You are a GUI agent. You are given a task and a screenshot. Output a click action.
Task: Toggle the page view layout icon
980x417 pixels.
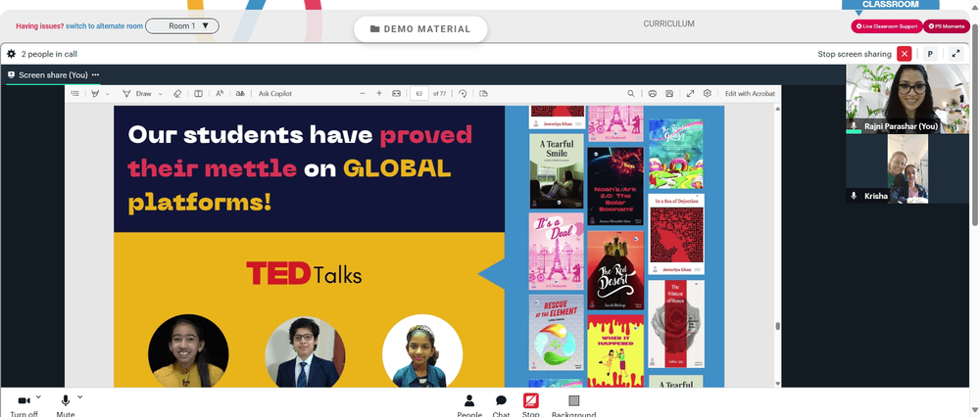[198, 94]
